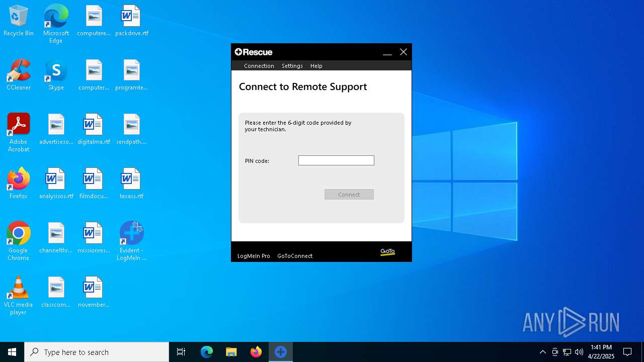
Task: Click the Rescue app taskbar button
Action: tap(280, 352)
